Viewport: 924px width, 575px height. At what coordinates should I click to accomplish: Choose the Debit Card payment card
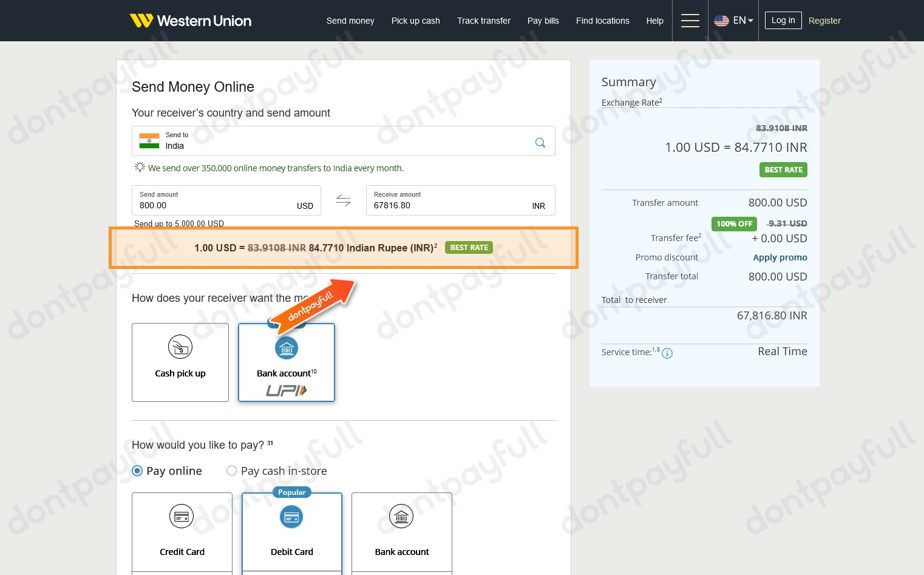coord(292,533)
